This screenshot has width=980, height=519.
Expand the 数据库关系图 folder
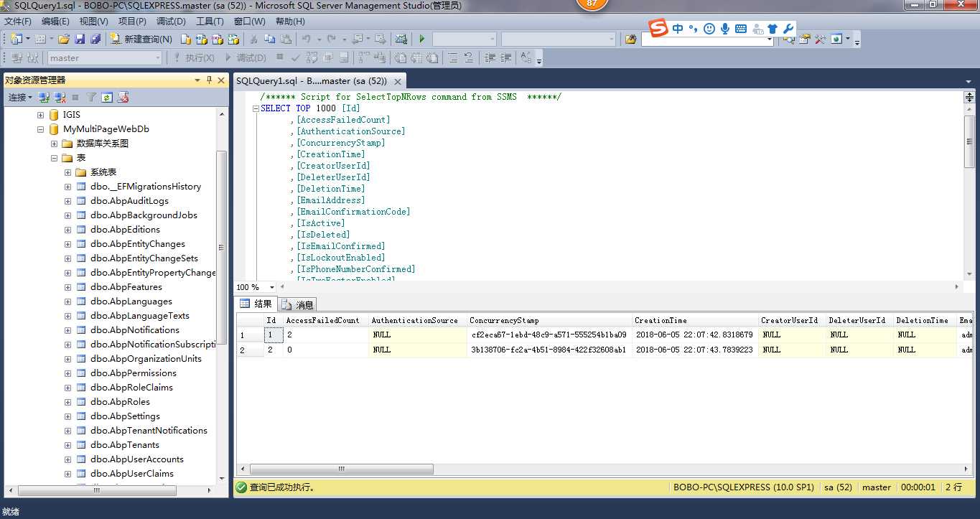pos(54,144)
